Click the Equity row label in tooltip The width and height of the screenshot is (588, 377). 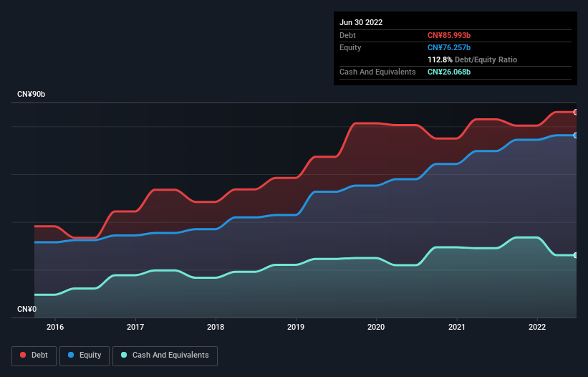click(350, 47)
